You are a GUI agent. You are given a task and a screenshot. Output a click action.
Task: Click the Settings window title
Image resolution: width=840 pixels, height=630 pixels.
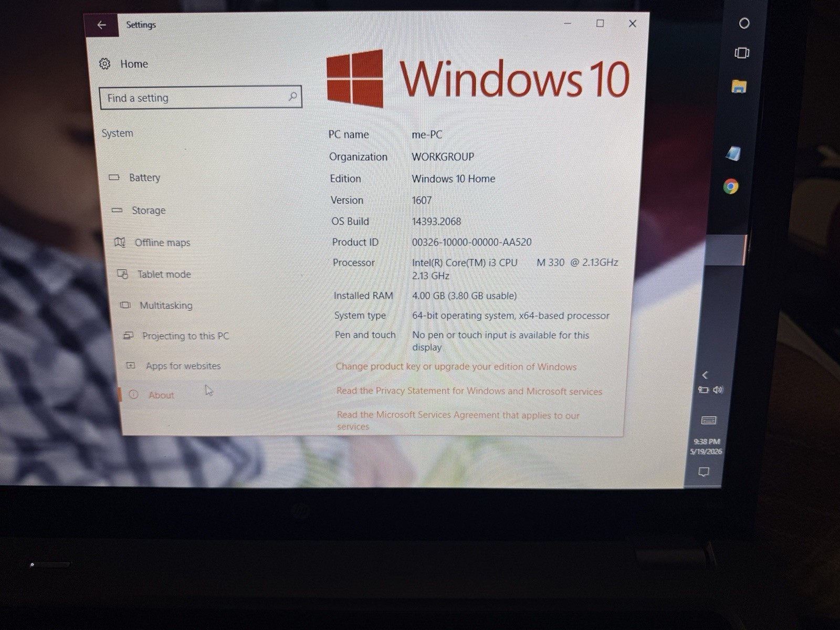(x=141, y=25)
